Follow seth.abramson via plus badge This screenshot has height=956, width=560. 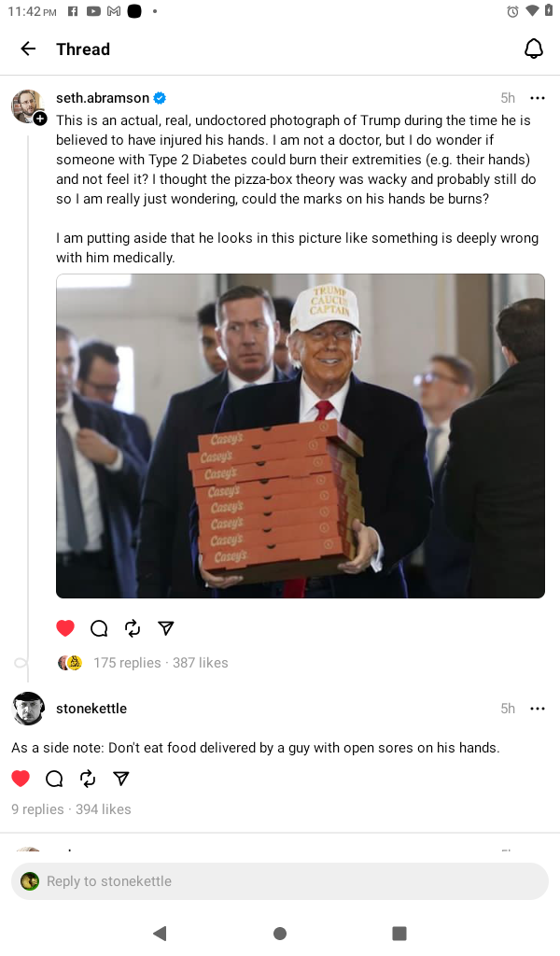(x=39, y=119)
